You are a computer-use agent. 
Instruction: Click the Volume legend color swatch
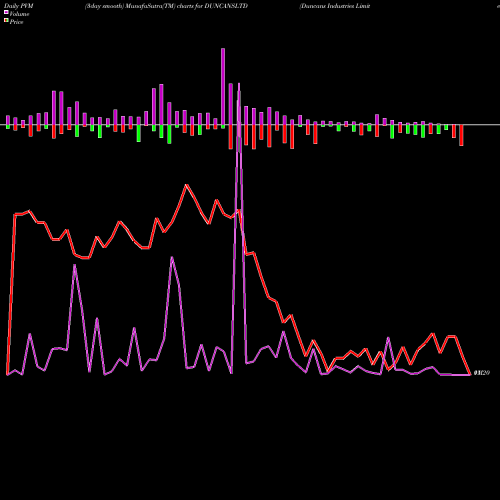pos(6,13)
